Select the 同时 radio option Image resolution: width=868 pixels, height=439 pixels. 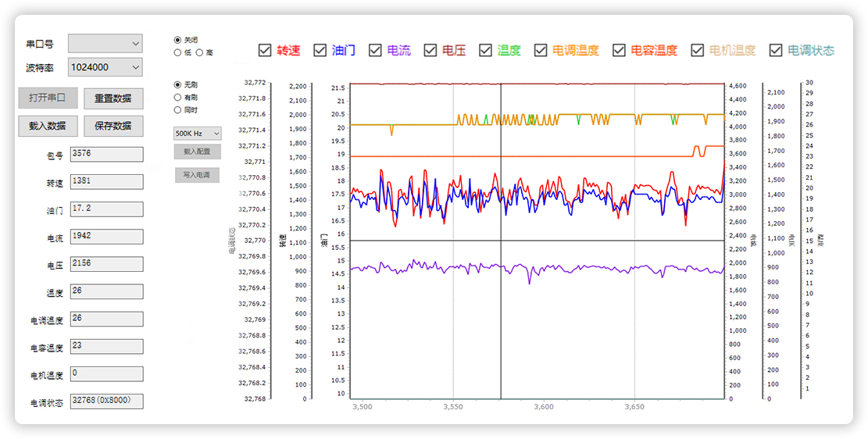click(177, 110)
